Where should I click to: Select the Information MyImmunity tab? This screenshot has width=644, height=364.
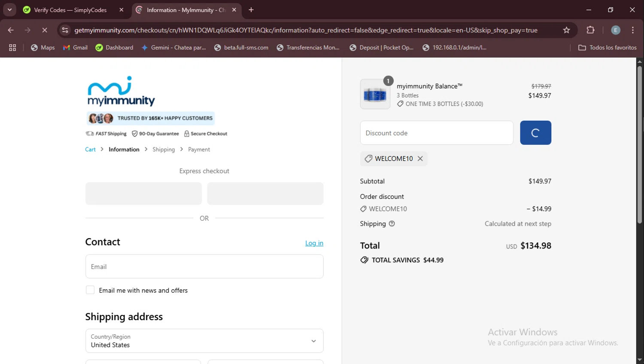pos(187,10)
